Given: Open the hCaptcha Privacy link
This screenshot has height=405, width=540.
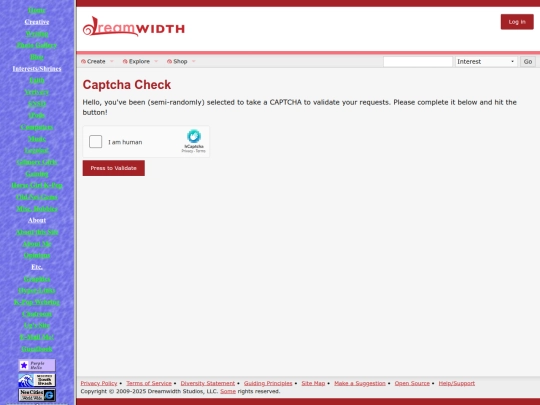Looking at the screenshot, I should coord(187,151).
